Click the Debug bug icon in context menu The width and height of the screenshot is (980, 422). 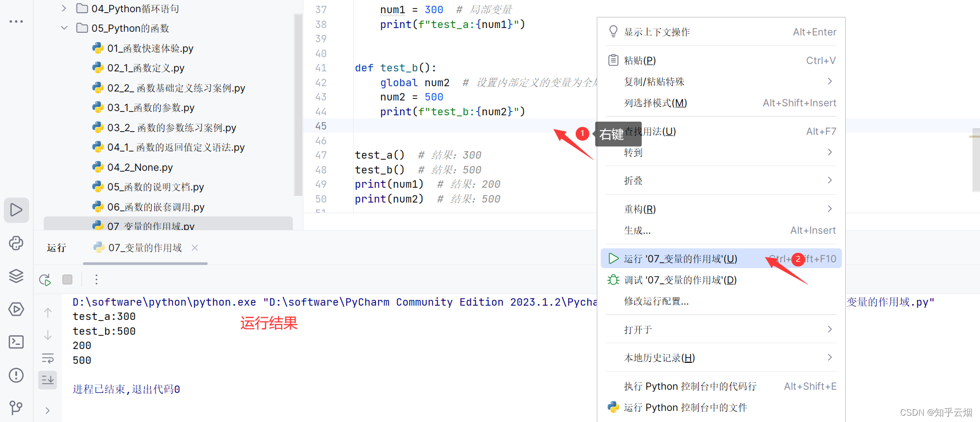click(x=613, y=280)
